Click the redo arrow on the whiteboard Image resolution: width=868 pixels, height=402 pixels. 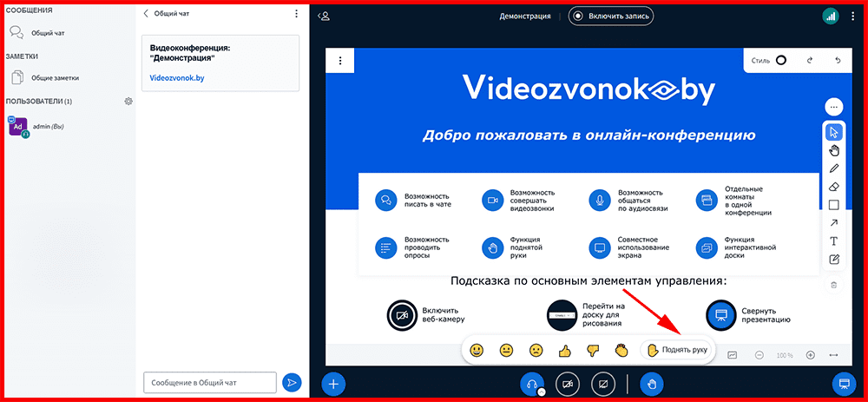810,61
